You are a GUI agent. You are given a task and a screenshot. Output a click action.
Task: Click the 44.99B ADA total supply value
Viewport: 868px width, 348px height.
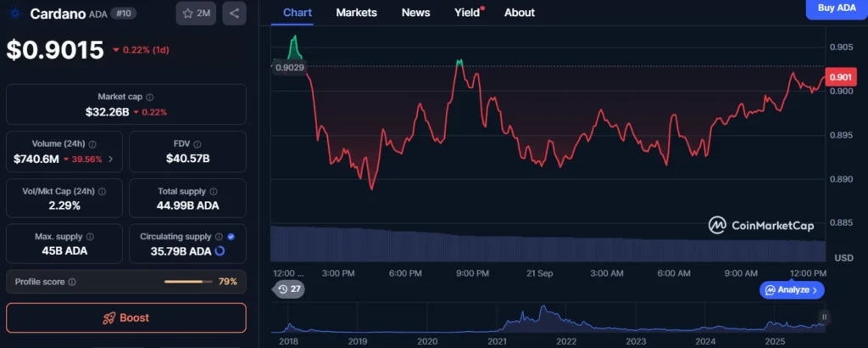[187, 205]
